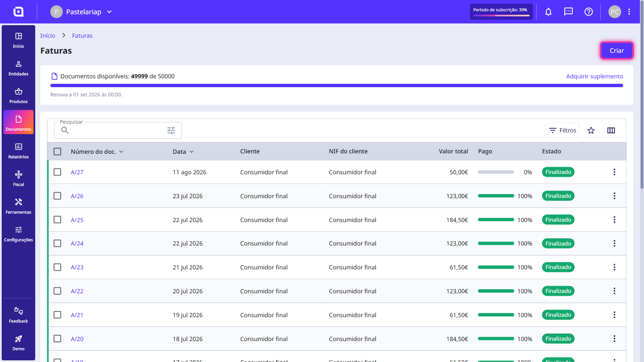The width and height of the screenshot is (644, 362).
Task: Sort by Número do doc. column arrow
Action: click(121, 152)
